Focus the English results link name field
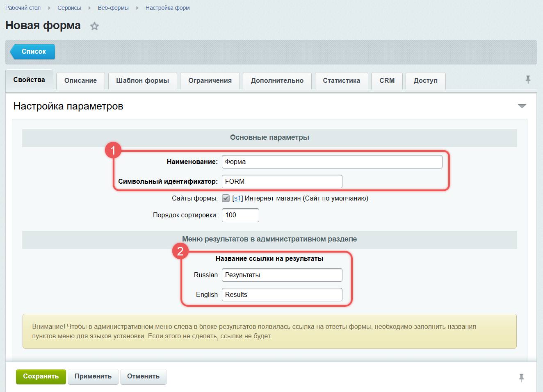 tap(282, 295)
